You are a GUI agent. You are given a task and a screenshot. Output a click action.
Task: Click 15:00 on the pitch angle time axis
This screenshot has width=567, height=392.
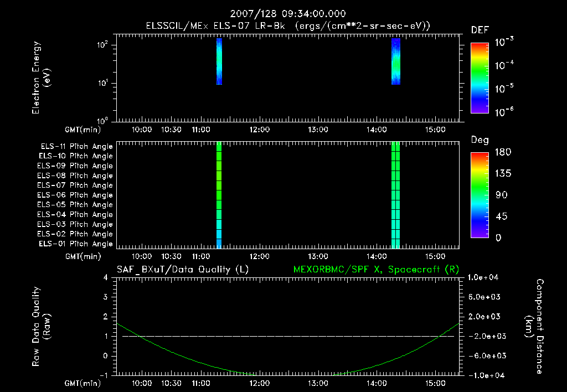click(x=435, y=256)
